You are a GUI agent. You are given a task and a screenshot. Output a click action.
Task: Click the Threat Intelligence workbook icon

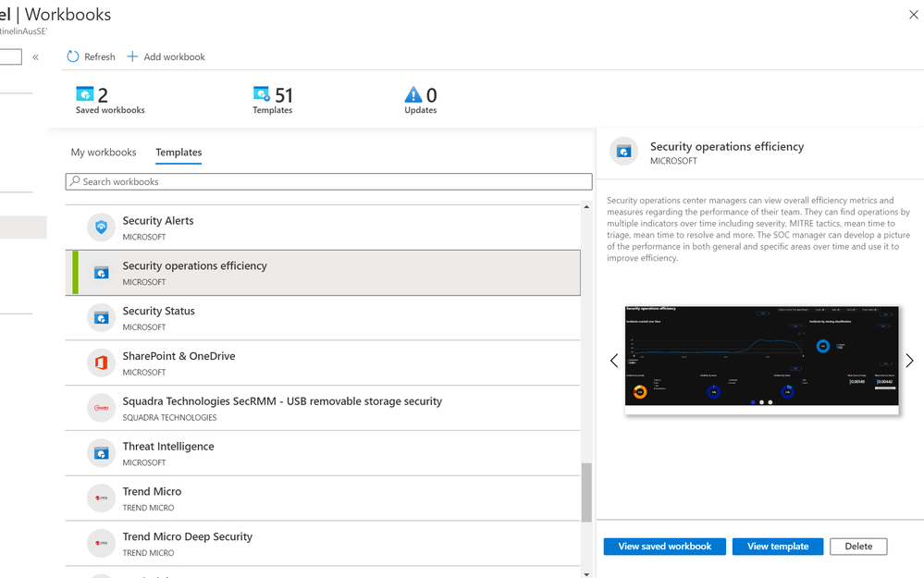(x=102, y=453)
